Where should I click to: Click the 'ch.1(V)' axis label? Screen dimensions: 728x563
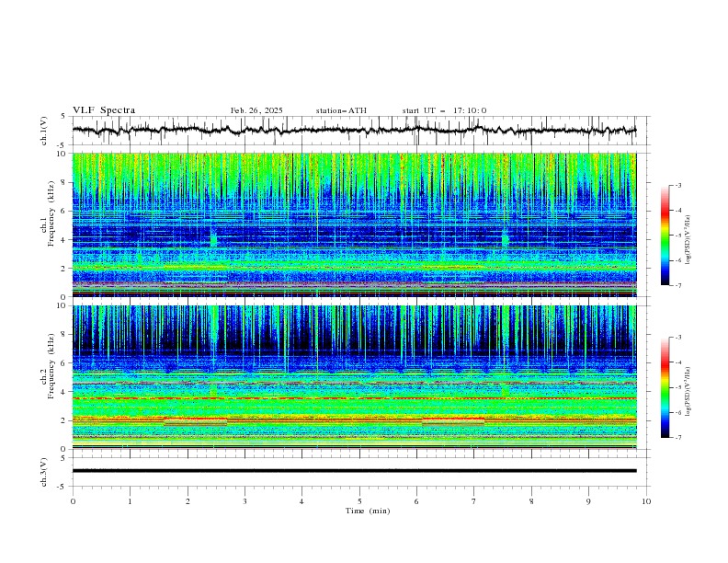coord(44,131)
